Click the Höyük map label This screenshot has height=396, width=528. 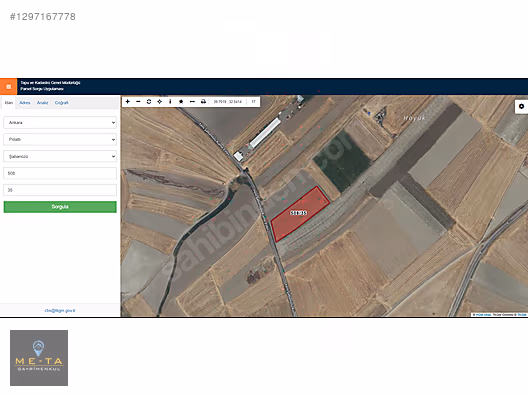pyautogui.click(x=415, y=118)
